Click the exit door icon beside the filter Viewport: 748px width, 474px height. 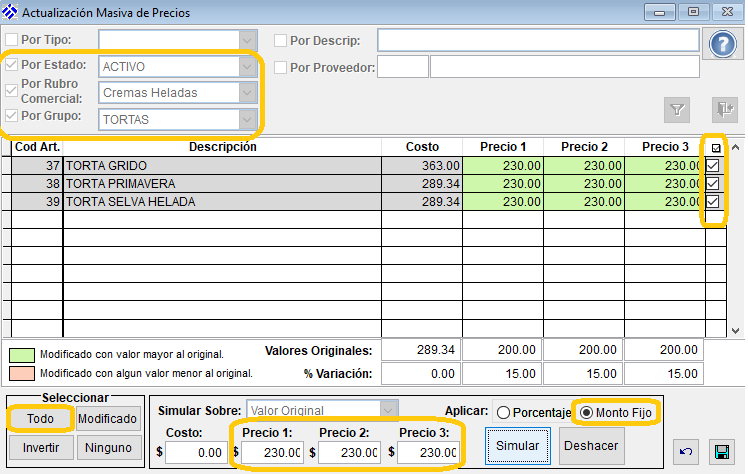pyautogui.click(x=723, y=109)
